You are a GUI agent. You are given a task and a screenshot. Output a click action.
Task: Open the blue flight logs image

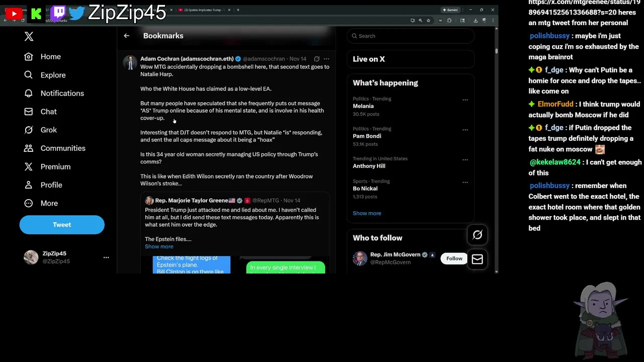point(191,265)
